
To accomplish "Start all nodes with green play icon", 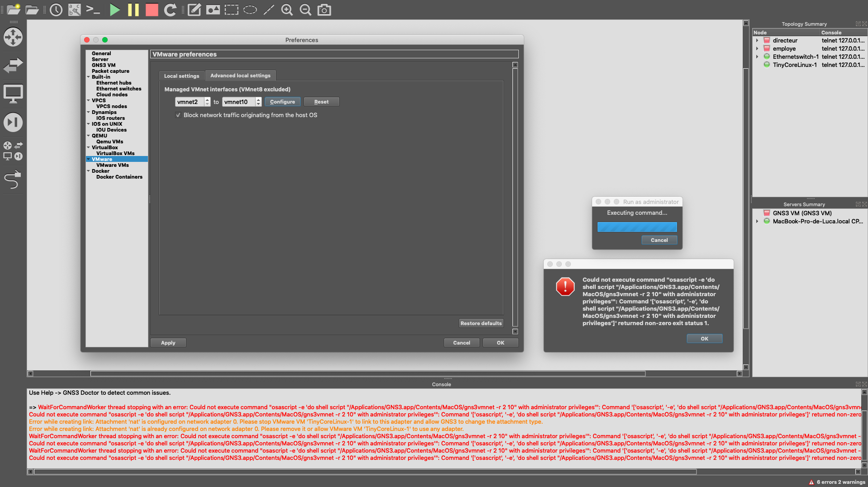I will [115, 9].
